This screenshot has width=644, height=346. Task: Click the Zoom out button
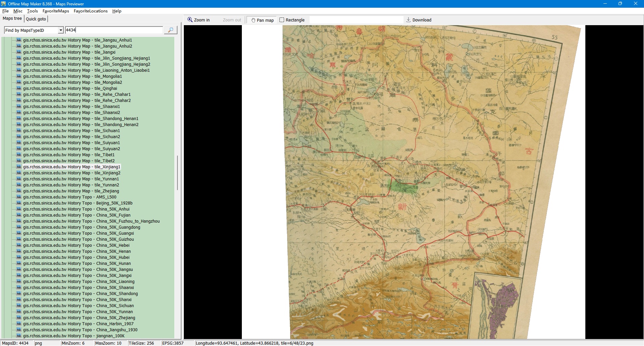[232, 20]
